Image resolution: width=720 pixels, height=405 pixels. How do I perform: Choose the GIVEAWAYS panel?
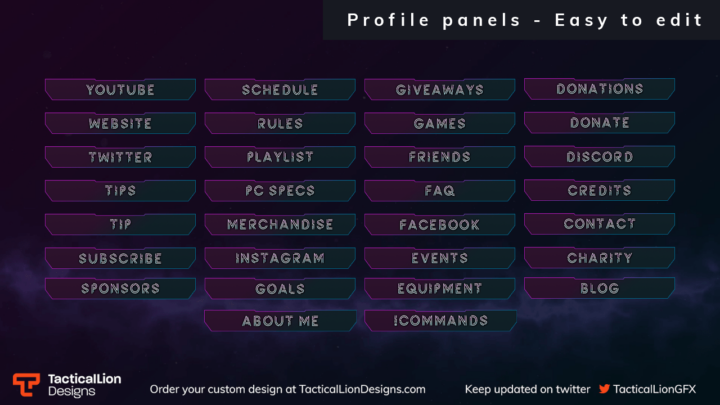click(440, 90)
